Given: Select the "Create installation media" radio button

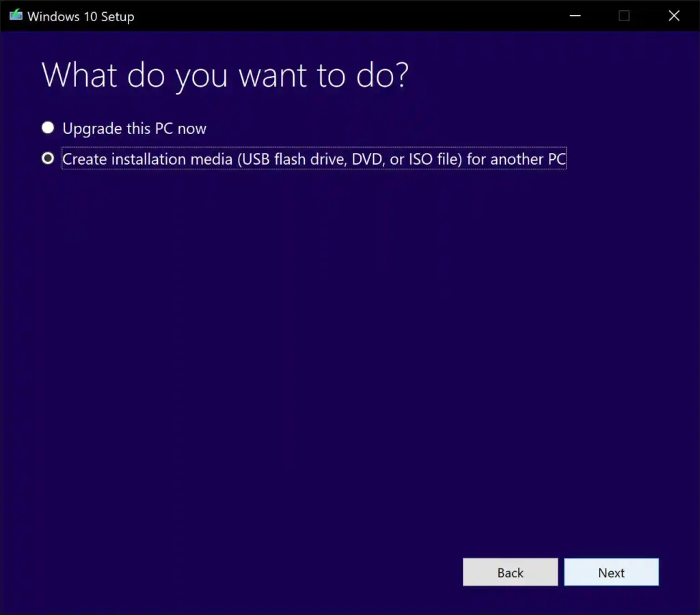Looking at the screenshot, I should (x=48, y=159).
